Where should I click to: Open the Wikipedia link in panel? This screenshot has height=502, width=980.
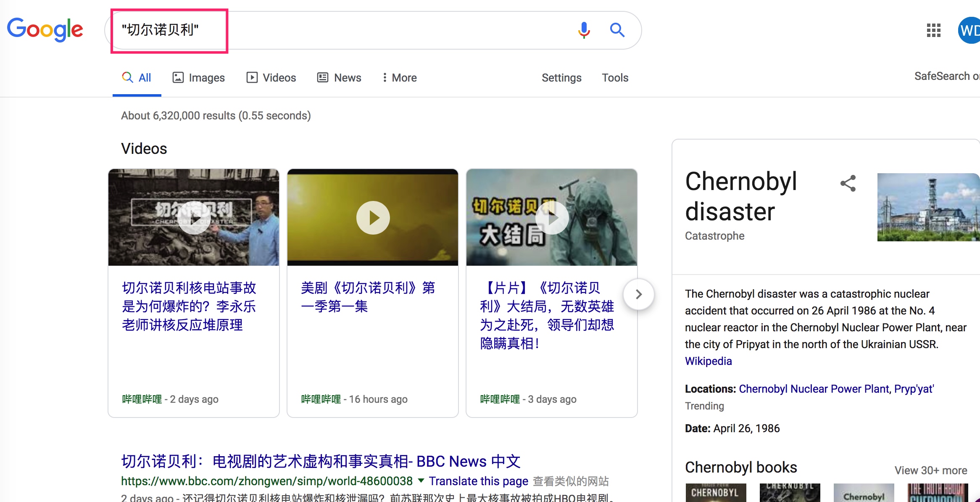(x=708, y=361)
